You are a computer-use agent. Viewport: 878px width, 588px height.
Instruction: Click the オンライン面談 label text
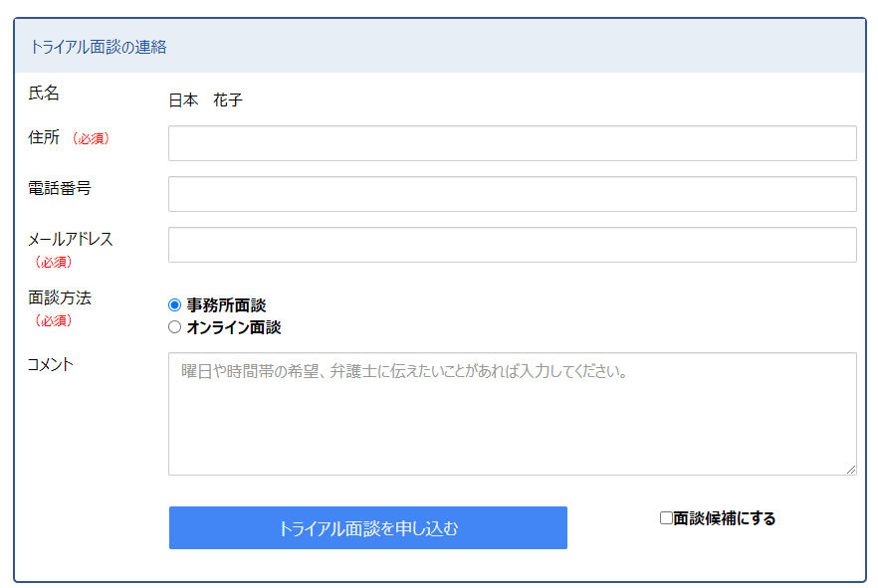point(234,327)
